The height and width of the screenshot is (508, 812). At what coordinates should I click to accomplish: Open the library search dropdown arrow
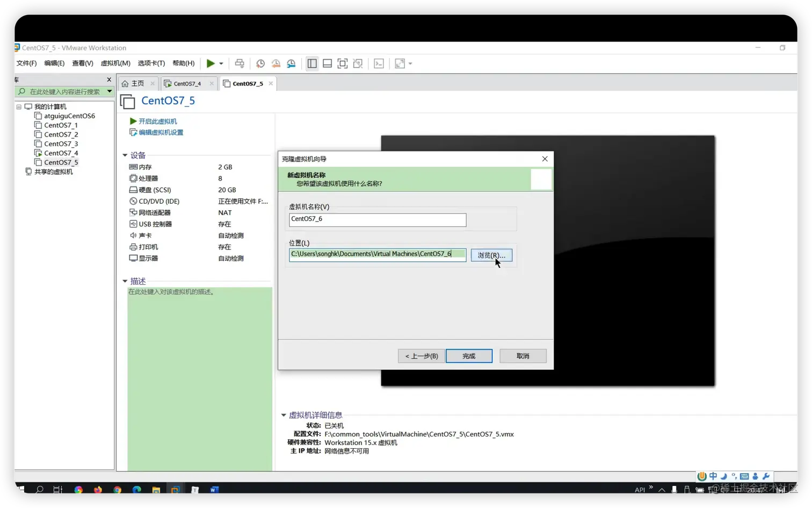(x=110, y=91)
